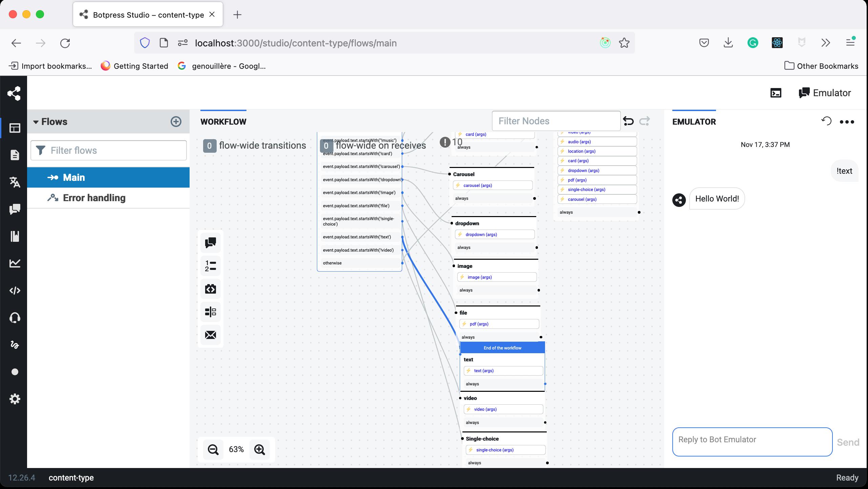The image size is (868, 489).
Task: Click the Reply to Bot Emulator box
Action: click(x=752, y=442)
